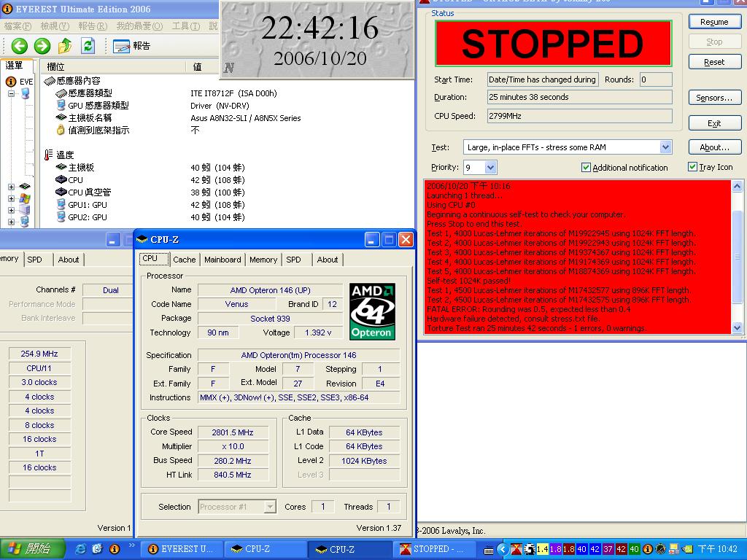Click the NVIDIA tray icon

(687, 549)
